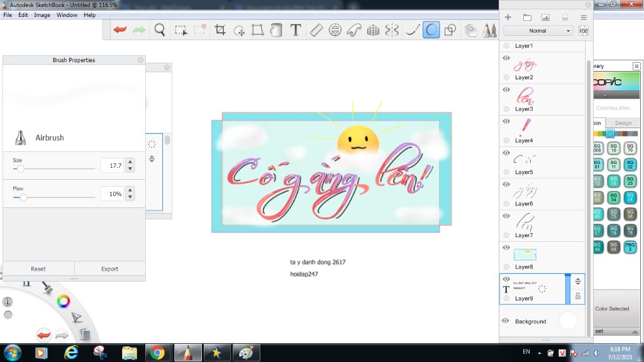Increase brush Size with up arrow
Viewport: 644px width, 362px height.
[130, 162]
